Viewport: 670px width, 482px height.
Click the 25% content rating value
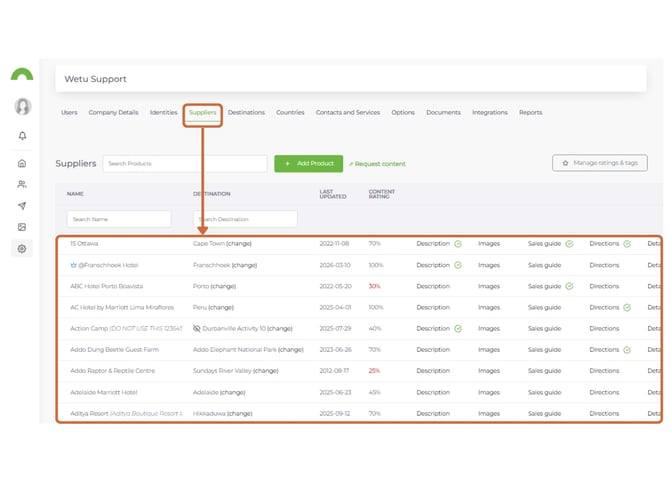pos(374,370)
